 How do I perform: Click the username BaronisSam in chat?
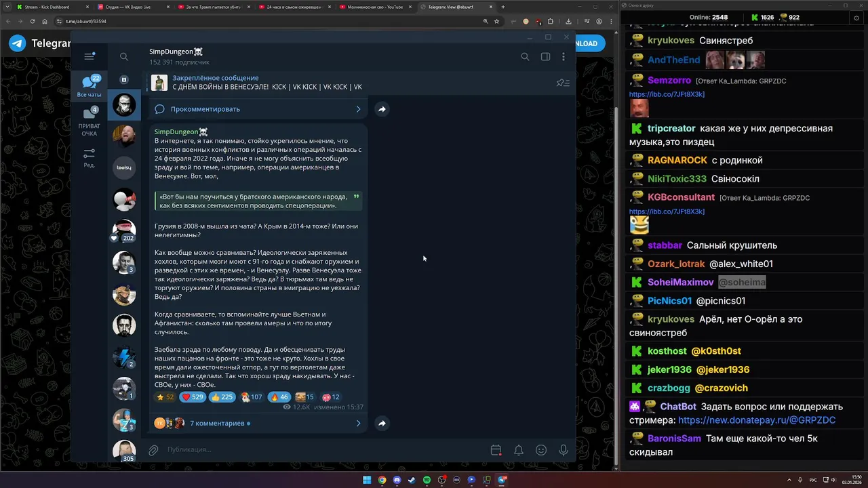click(674, 439)
